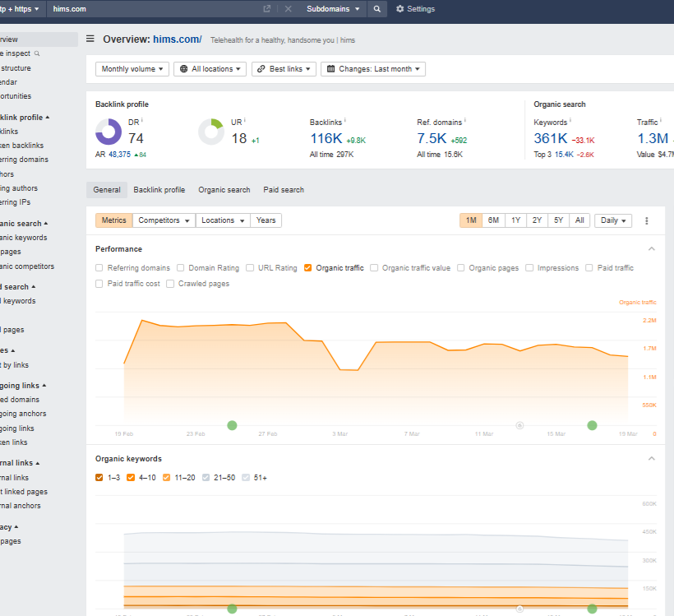Select the General tab
This screenshot has width=674, height=616.
(x=107, y=190)
